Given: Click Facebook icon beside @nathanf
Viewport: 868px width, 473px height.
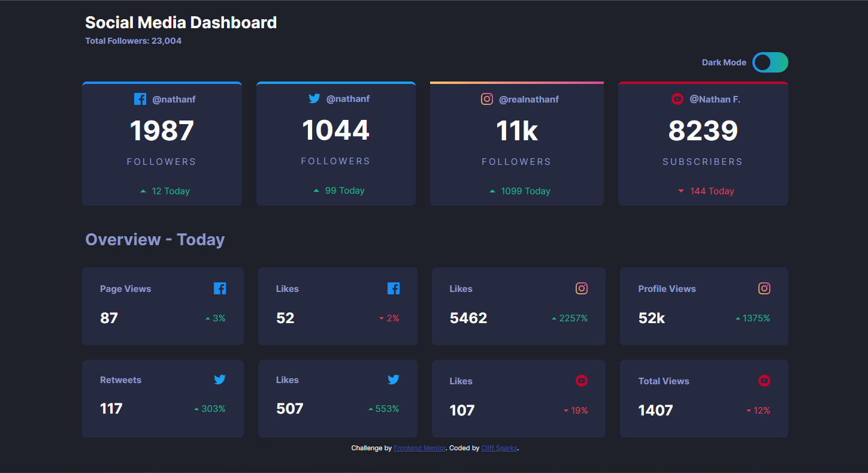Looking at the screenshot, I should 140,99.
